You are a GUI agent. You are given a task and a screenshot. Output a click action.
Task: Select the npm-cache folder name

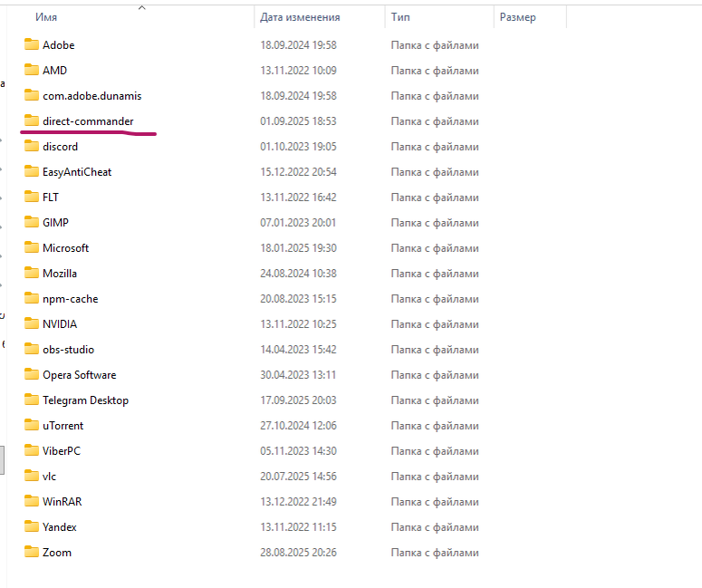(x=71, y=299)
